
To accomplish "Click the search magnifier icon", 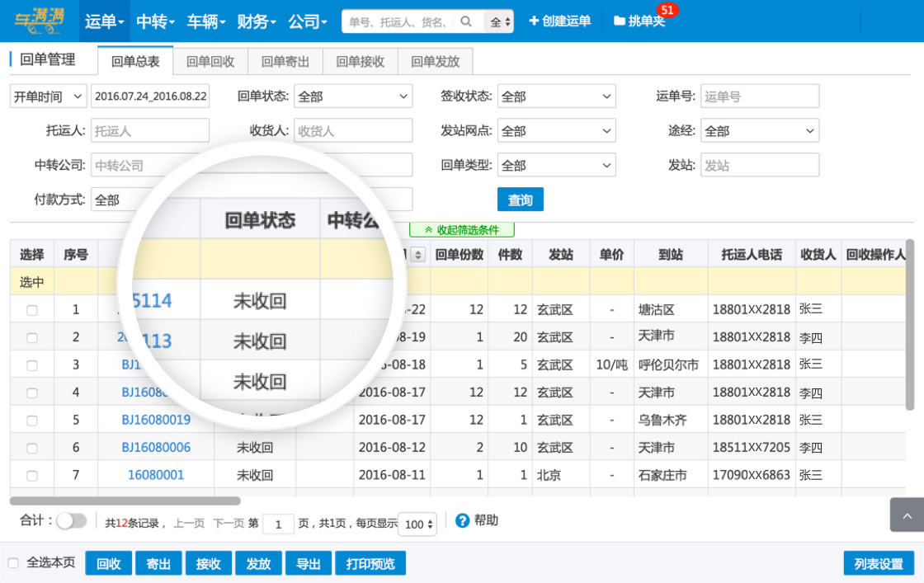I will tap(466, 21).
